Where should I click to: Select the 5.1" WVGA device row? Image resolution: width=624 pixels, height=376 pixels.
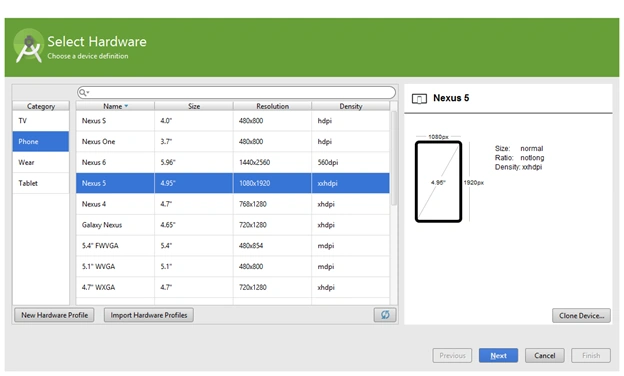[233, 267]
